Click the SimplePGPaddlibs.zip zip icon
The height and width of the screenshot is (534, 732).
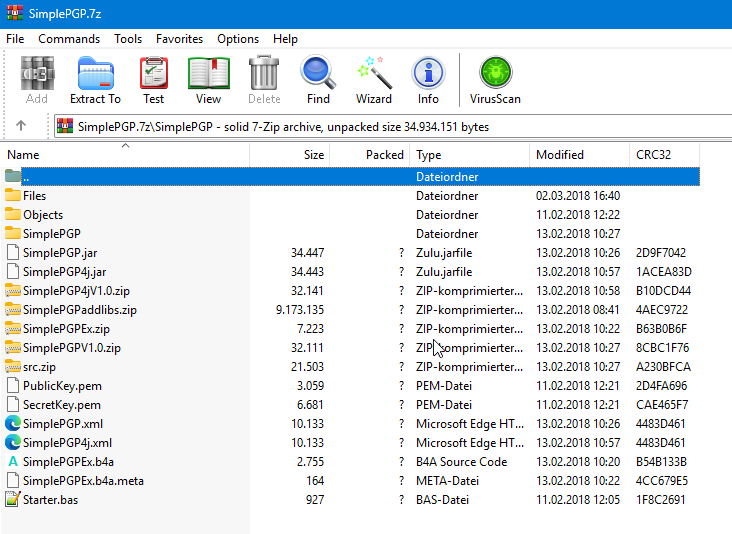(x=13, y=310)
